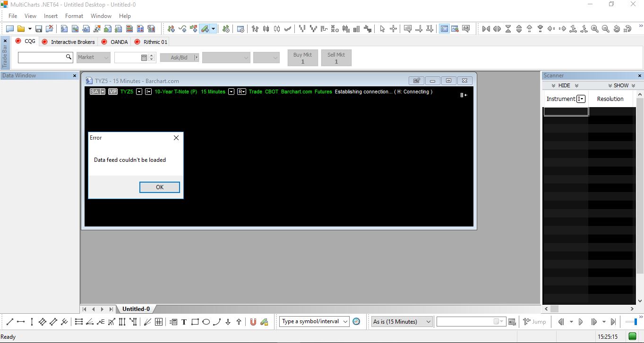This screenshot has height=343, width=644.
Task: Toggle the CQG broker connection indicator
Action: (x=18, y=41)
